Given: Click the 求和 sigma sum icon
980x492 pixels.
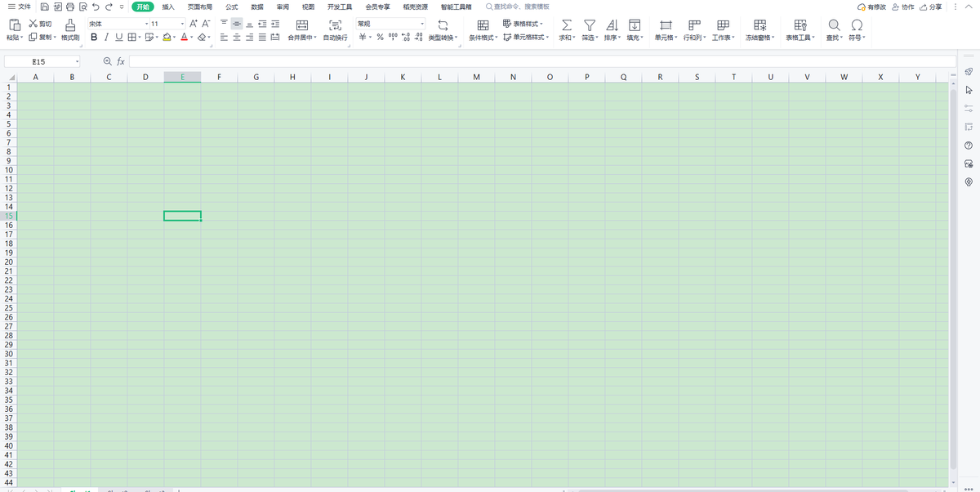Looking at the screenshot, I should (566, 25).
